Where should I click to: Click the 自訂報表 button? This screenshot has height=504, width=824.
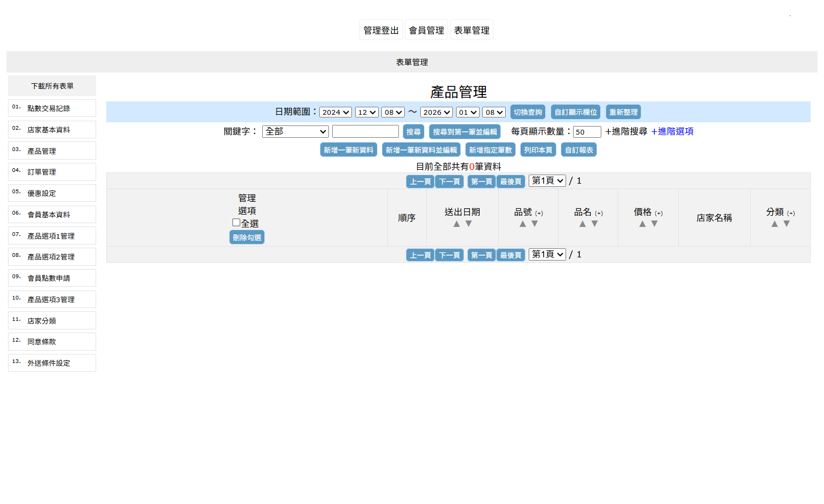tap(579, 150)
